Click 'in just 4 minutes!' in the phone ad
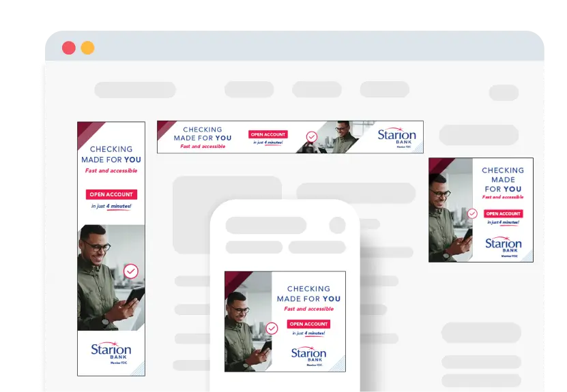Image resolution: width=567 pixels, height=392 pixels. pyautogui.click(x=308, y=333)
